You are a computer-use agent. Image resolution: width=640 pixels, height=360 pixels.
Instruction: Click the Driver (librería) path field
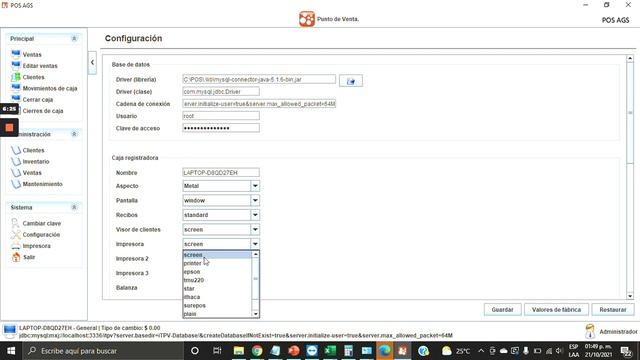(x=259, y=80)
